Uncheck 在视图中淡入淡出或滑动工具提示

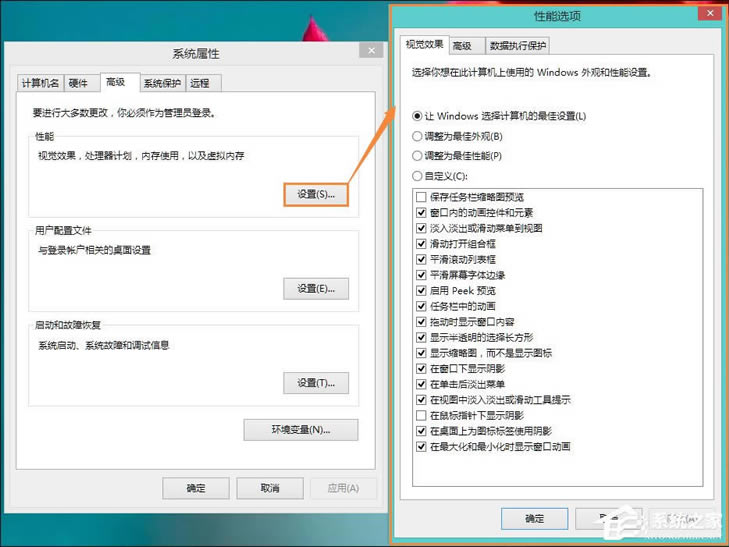click(x=421, y=400)
